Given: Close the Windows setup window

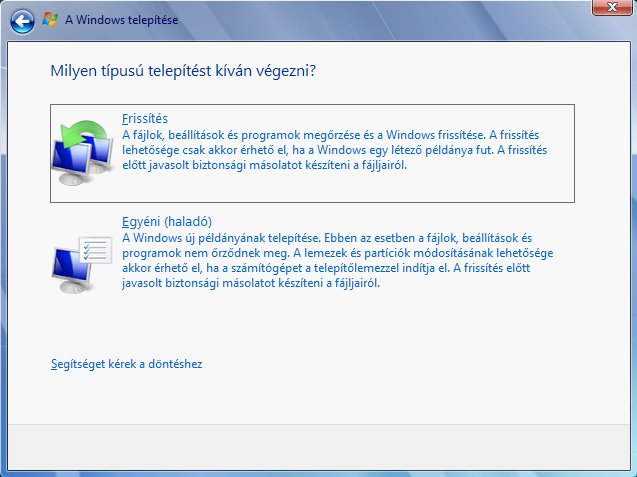Looking at the screenshot, I should pos(612,7).
